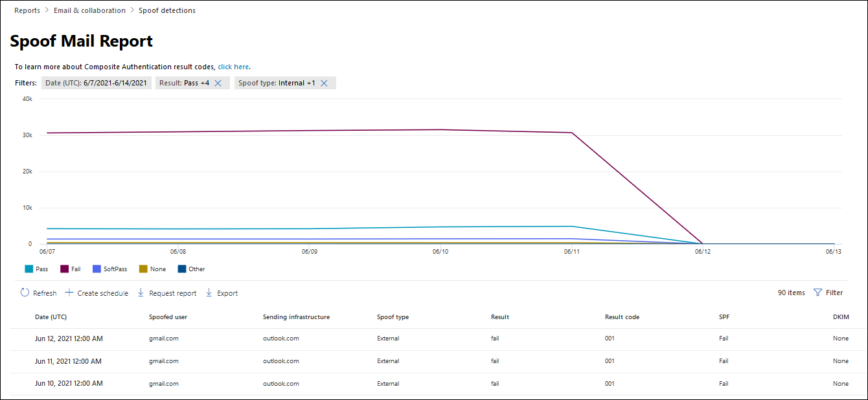The height and width of the screenshot is (400, 868).
Task: Open the Filter button label
Action: [834, 293]
